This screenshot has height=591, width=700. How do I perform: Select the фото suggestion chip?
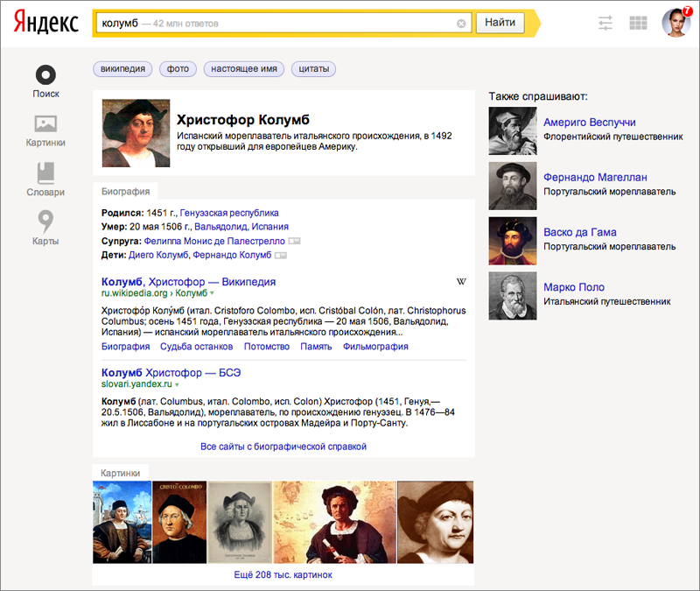(x=178, y=69)
